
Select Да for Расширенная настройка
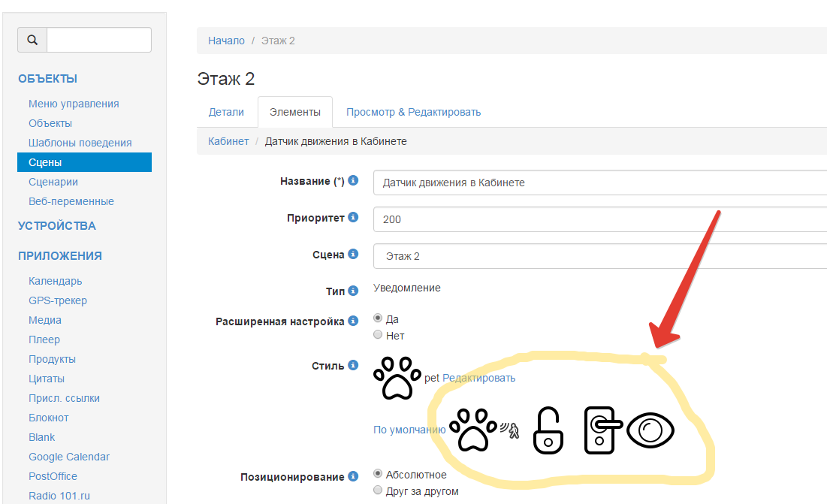click(378, 318)
